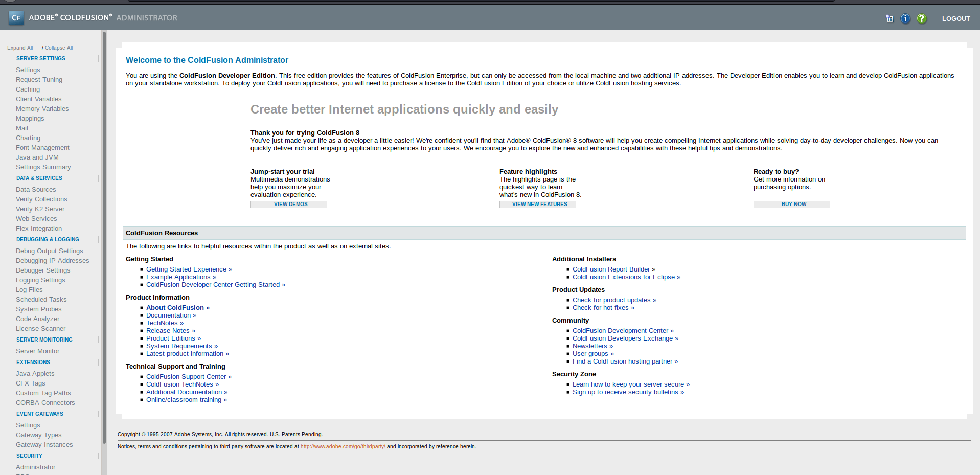
Task: Open CFX Tags page
Action: tap(30, 383)
